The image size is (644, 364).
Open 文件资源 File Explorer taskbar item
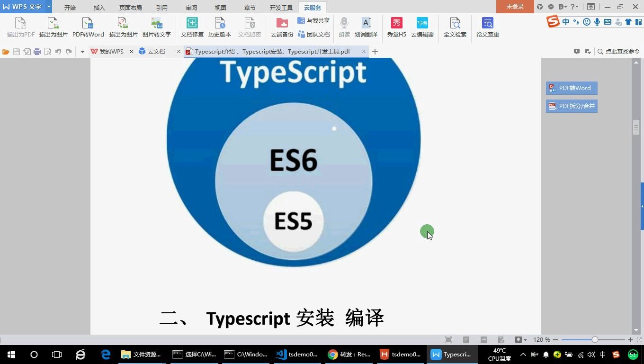tap(142, 355)
